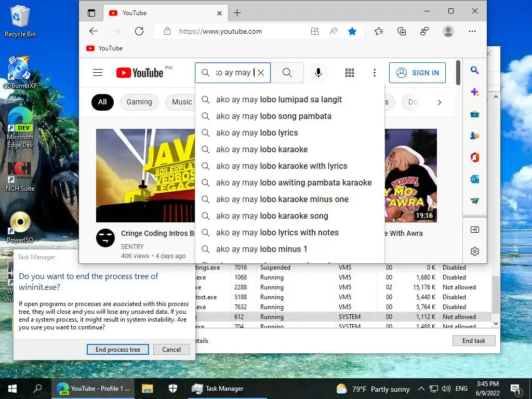Screen dimensions: 532x399
Task: Open the YouTube hamburger guide menu
Action: coord(98,73)
